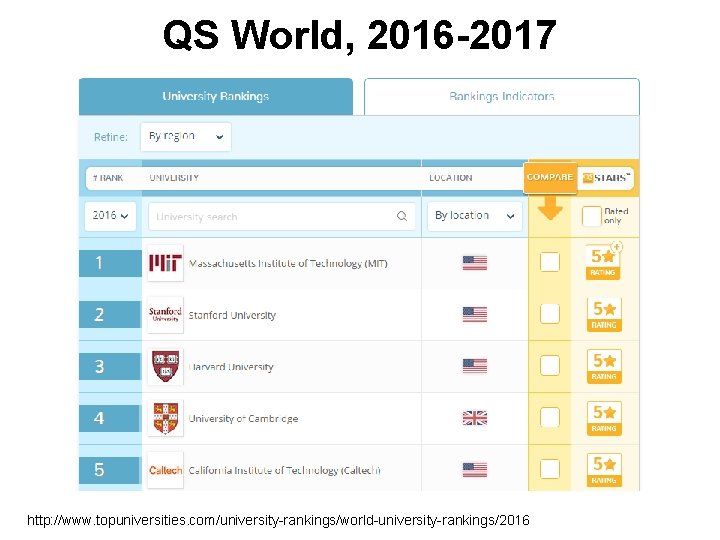Tick the compare checkbox for Stanford University

pos(550,314)
